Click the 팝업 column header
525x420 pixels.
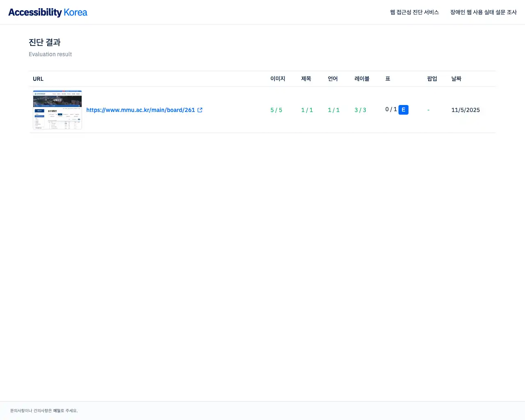pos(432,79)
